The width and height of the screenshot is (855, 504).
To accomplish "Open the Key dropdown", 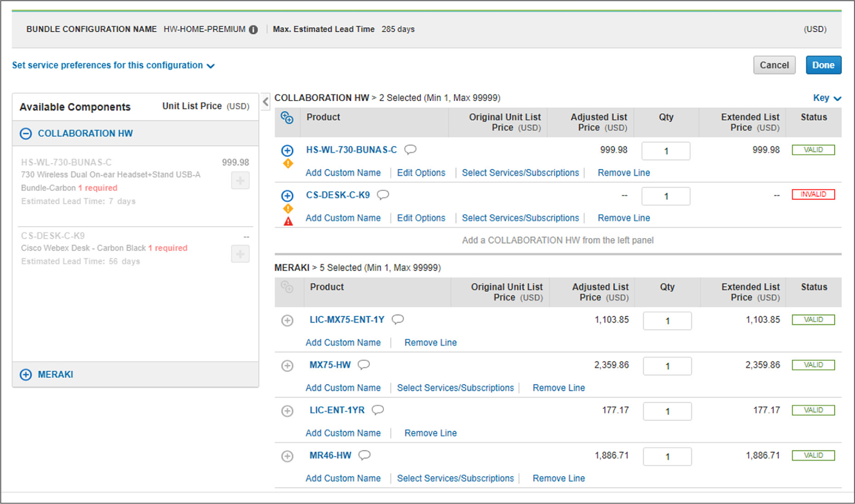I will click(827, 98).
